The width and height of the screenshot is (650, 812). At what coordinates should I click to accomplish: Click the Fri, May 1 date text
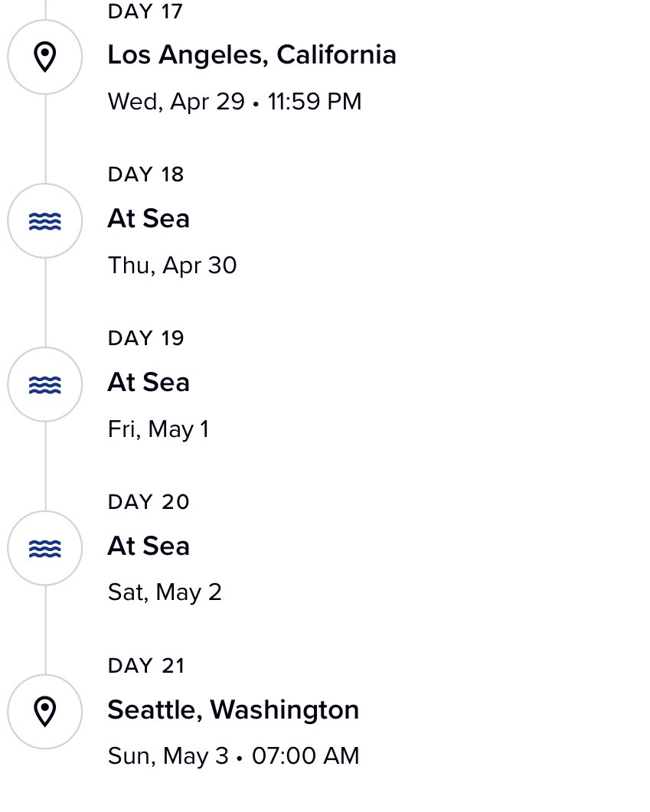pyautogui.click(x=158, y=429)
